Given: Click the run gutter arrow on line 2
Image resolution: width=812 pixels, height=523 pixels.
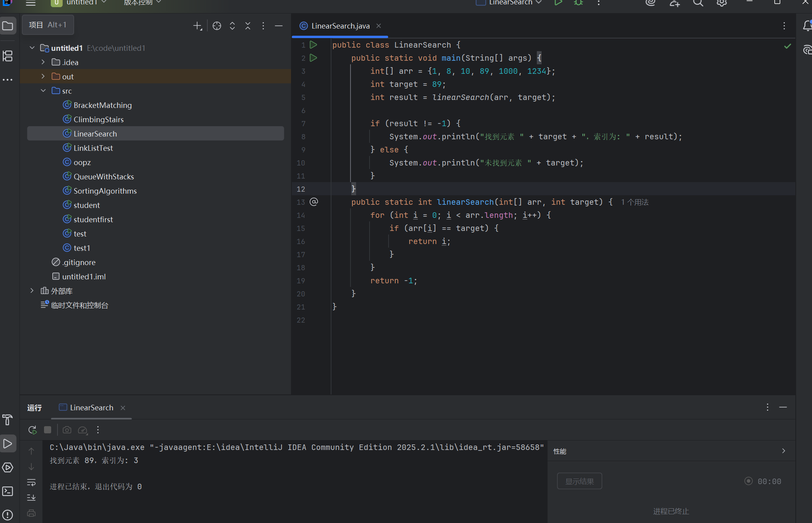Looking at the screenshot, I should pos(313,58).
